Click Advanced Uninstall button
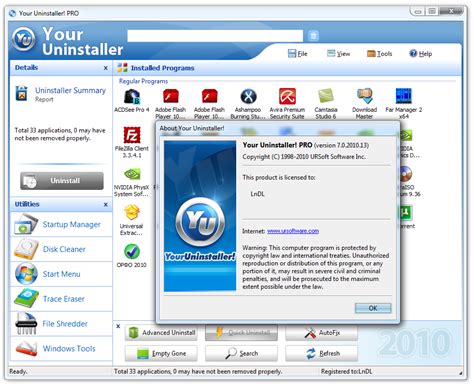The image size is (474, 386). (x=161, y=333)
